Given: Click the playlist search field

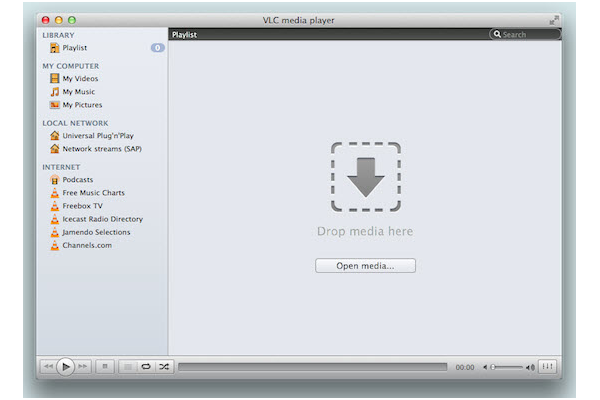Looking at the screenshot, I should click(528, 34).
